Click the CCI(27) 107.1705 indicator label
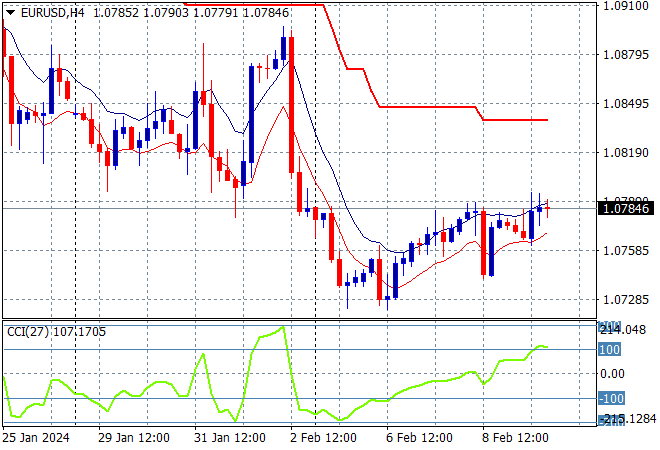 (56, 332)
